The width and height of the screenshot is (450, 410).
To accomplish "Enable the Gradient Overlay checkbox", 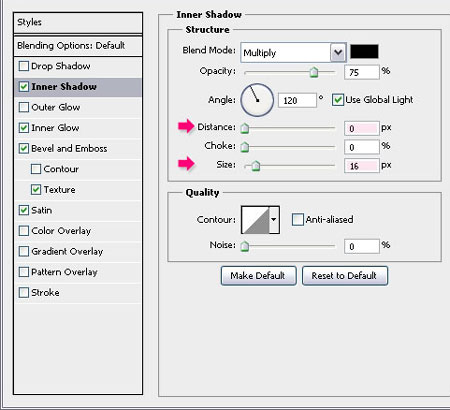I will tap(24, 251).
